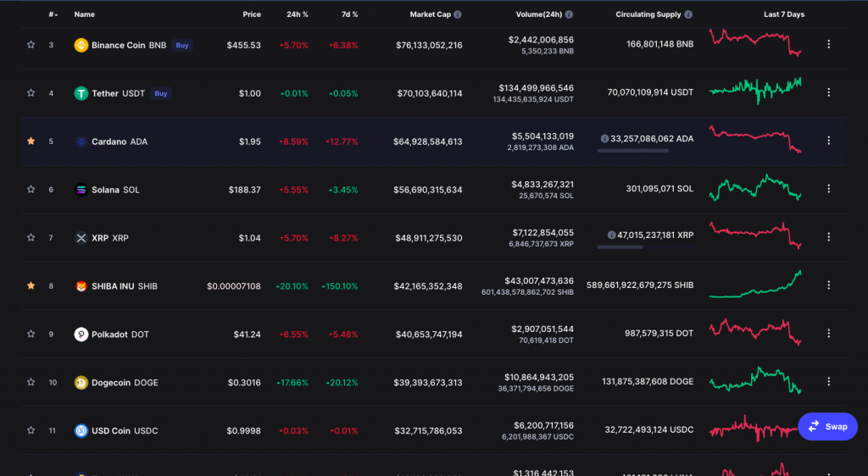
Task: Open the Swap button
Action: (x=827, y=426)
